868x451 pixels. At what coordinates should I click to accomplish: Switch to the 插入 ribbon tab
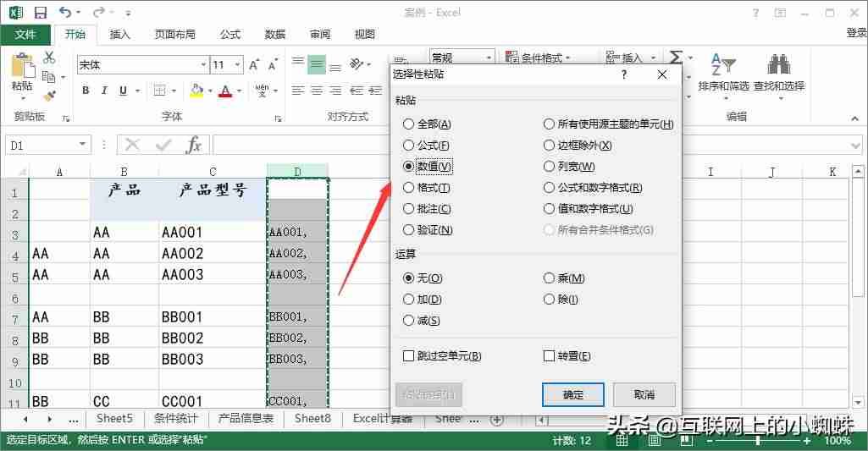point(119,35)
